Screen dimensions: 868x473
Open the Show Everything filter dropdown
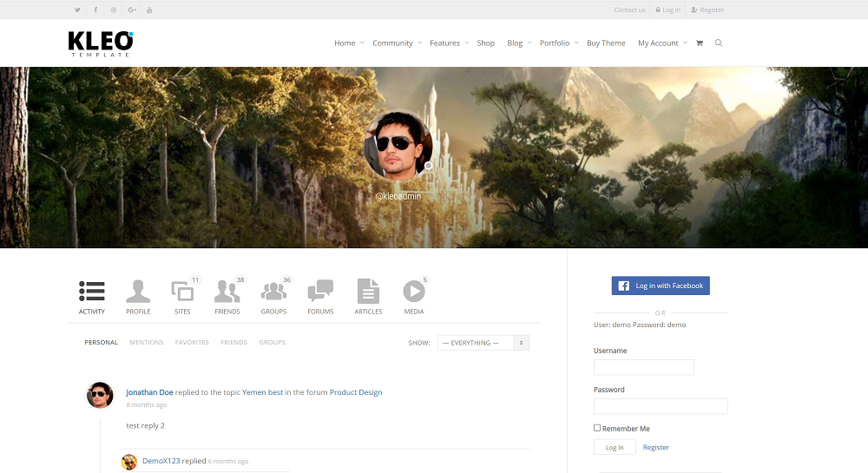[483, 343]
